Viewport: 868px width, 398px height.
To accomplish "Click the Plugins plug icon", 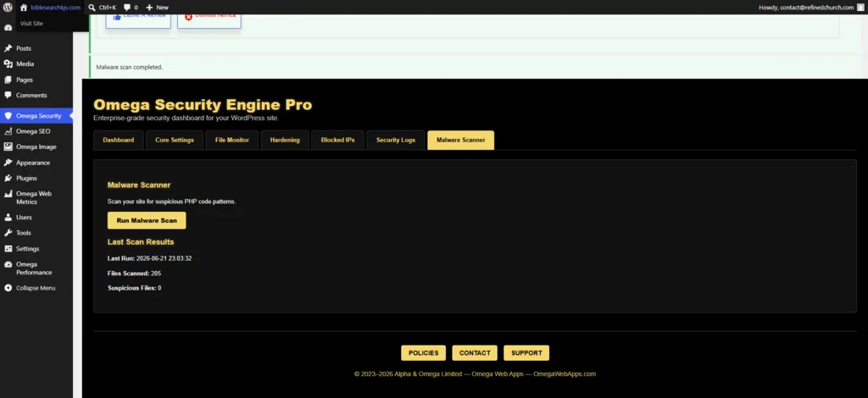I will [8, 178].
